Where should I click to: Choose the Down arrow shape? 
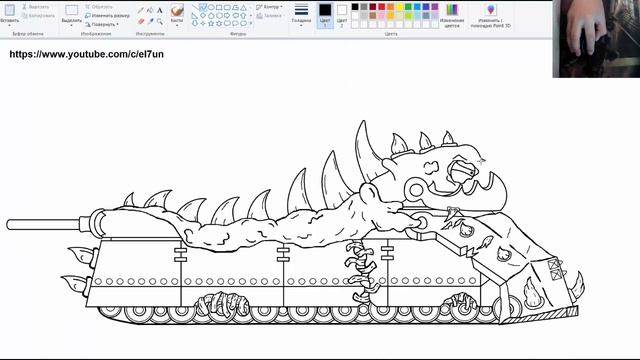pyautogui.click(x=195, y=23)
